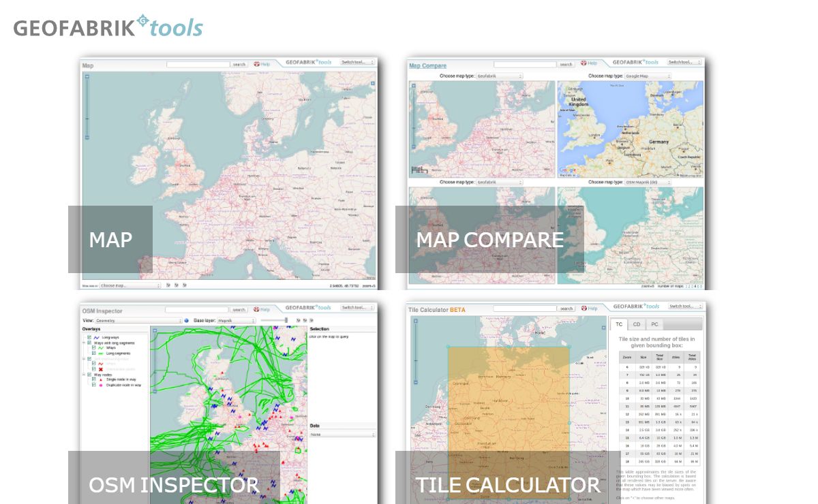Click zoom-in plus on OSM Inspector map
This screenshot has width=818, height=504.
pyautogui.click(x=154, y=331)
